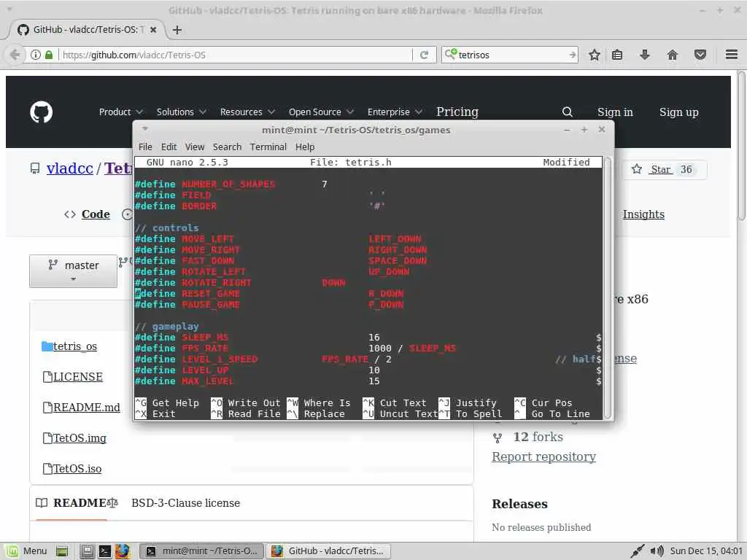Open the terminal Help menu

point(305,147)
